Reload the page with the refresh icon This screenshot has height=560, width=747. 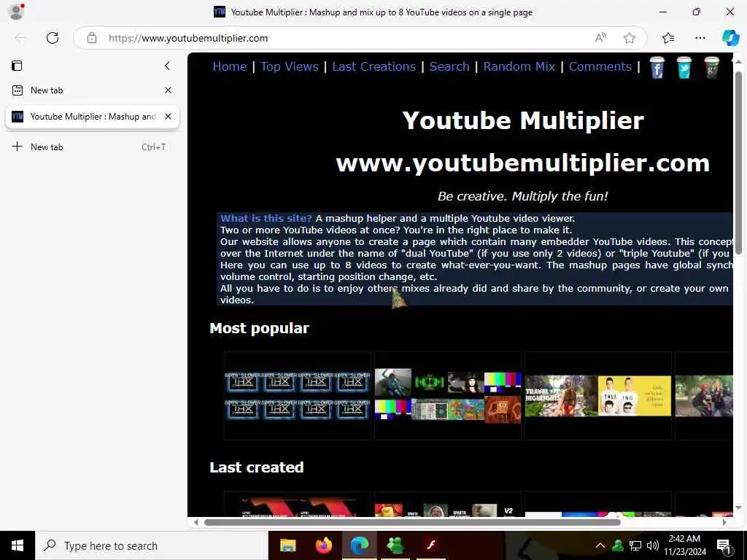click(x=53, y=38)
